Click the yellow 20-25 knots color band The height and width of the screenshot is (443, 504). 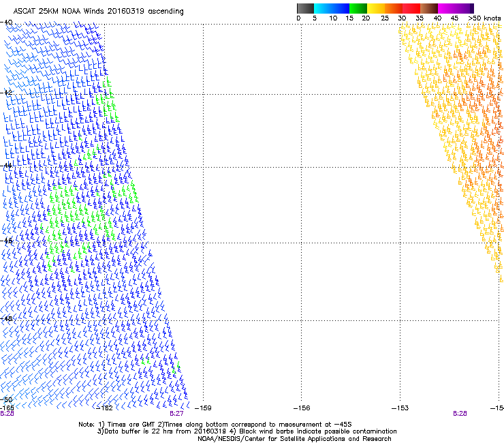click(376, 8)
